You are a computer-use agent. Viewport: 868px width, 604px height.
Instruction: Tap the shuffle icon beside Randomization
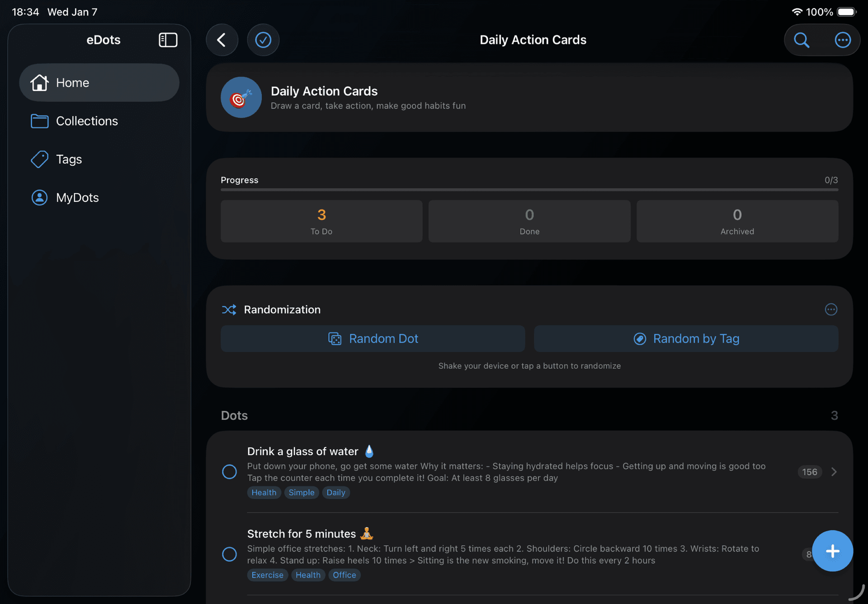point(229,309)
